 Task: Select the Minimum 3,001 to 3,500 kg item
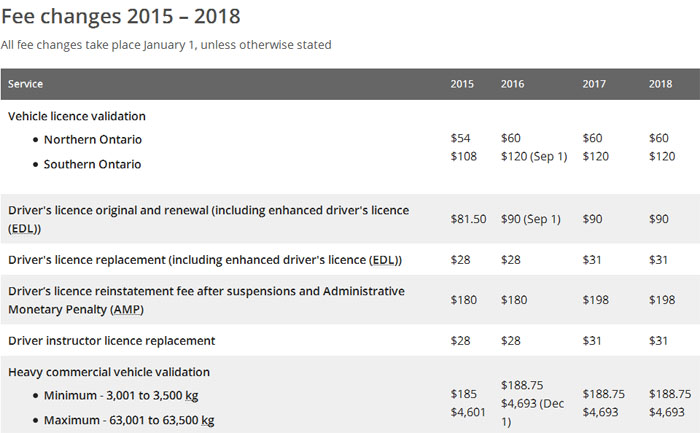[128, 396]
